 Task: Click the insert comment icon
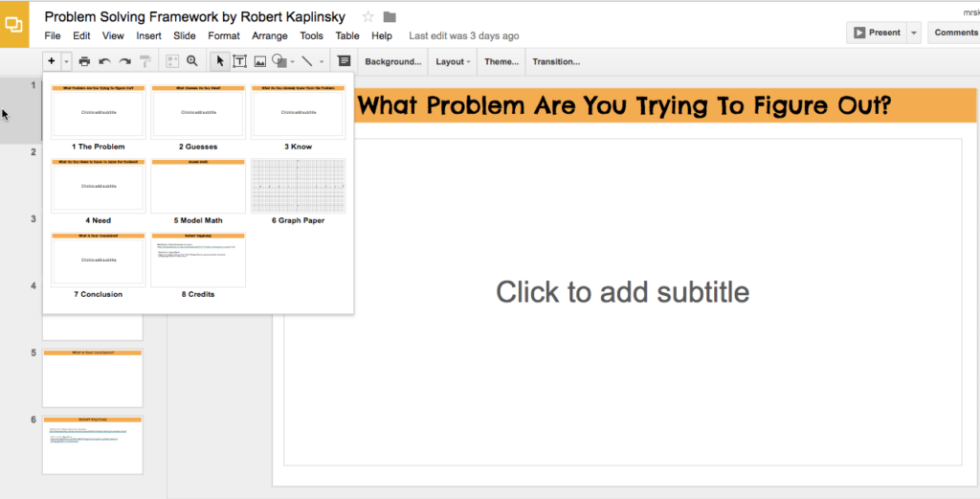pos(344,61)
